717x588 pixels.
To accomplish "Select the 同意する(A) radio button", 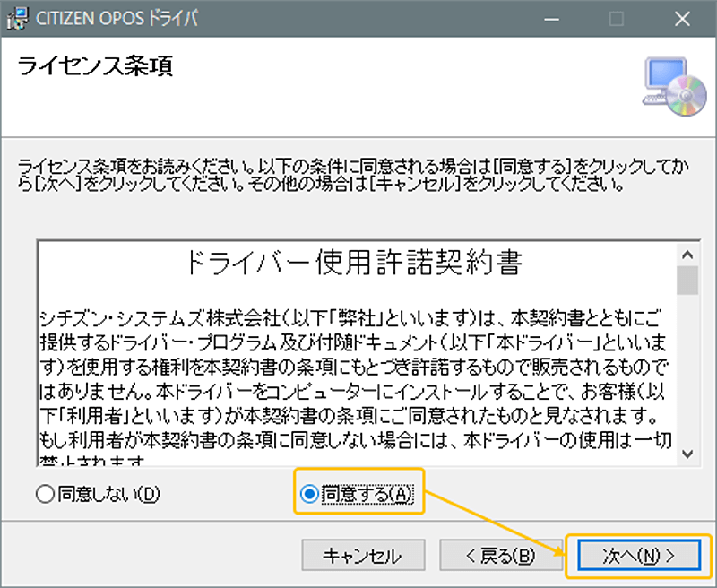I will point(310,495).
